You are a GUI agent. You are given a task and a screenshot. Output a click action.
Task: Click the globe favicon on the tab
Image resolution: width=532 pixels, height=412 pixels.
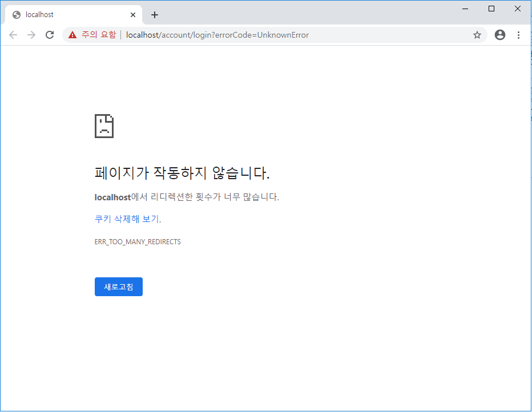(x=17, y=15)
